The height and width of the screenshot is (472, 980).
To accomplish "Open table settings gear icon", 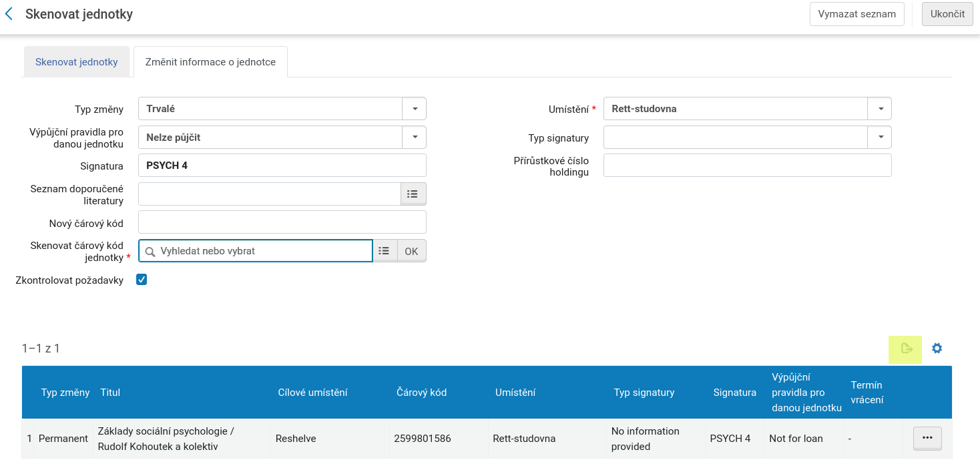I will (x=937, y=348).
